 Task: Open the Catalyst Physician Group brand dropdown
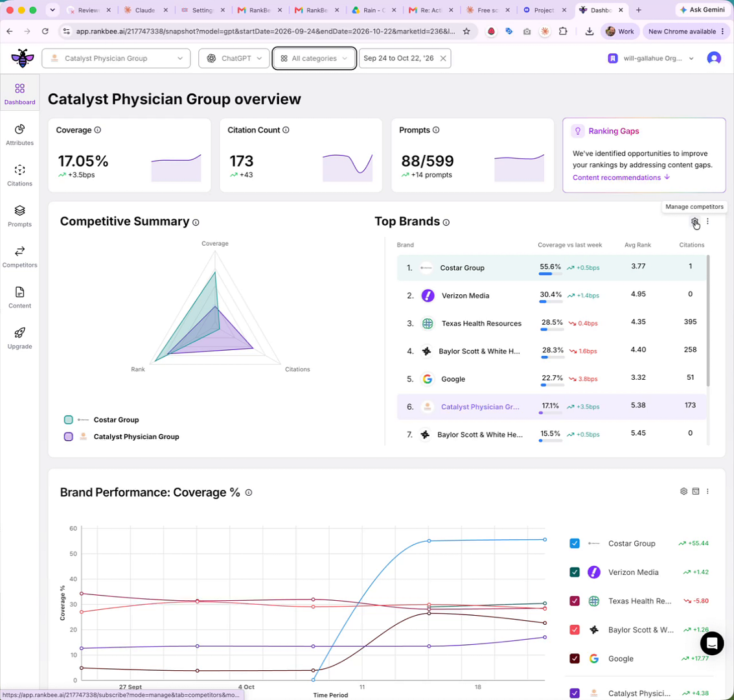coord(116,58)
